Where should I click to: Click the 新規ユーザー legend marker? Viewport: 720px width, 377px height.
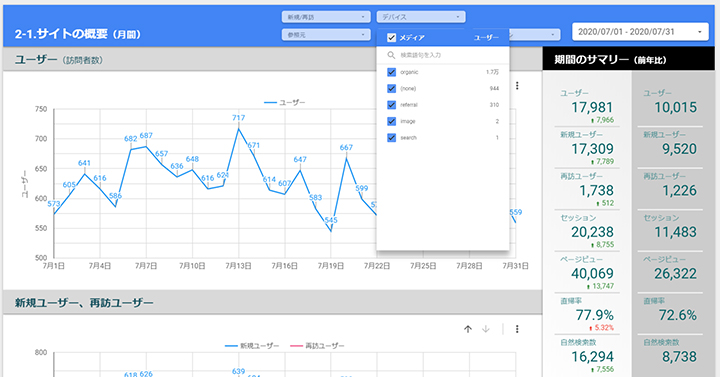[x=231, y=346]
